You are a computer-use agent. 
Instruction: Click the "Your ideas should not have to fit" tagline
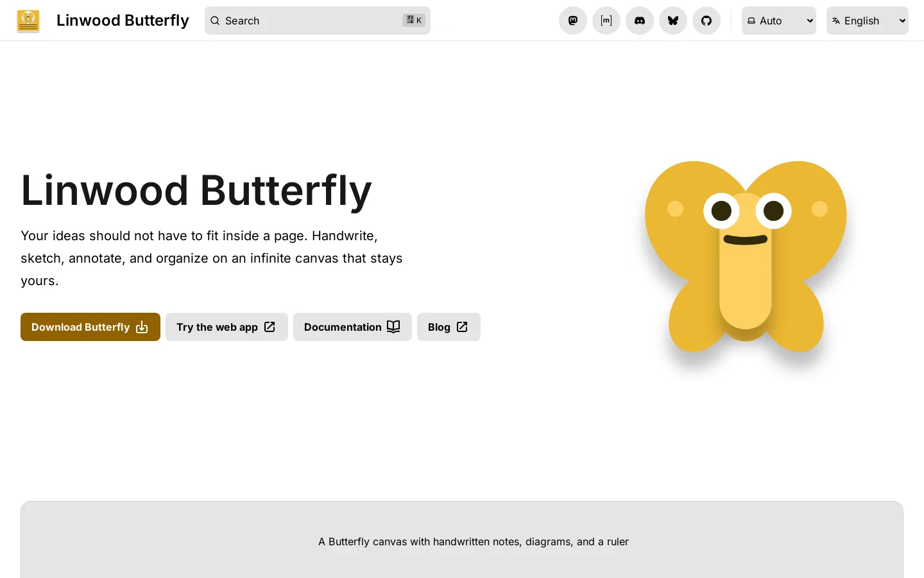tap(212, 258)
